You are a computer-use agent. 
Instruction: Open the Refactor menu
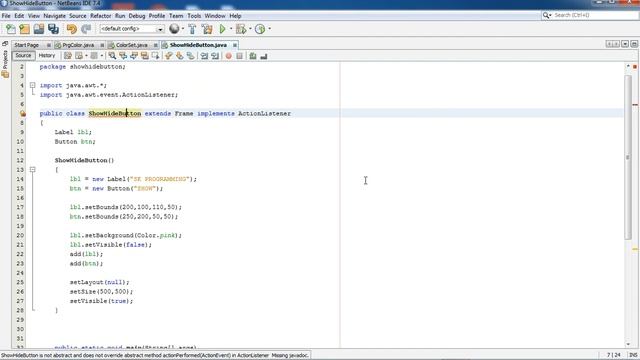point(100,16)
